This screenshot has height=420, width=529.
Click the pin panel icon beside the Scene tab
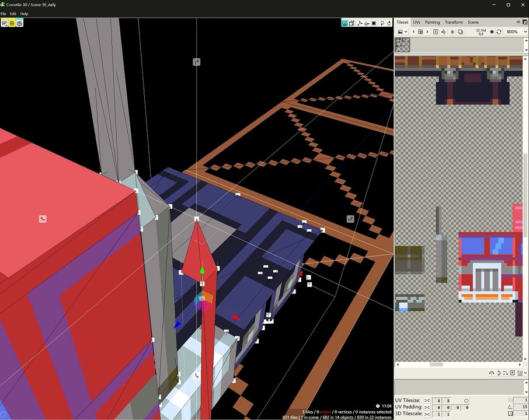click(518, 22)
